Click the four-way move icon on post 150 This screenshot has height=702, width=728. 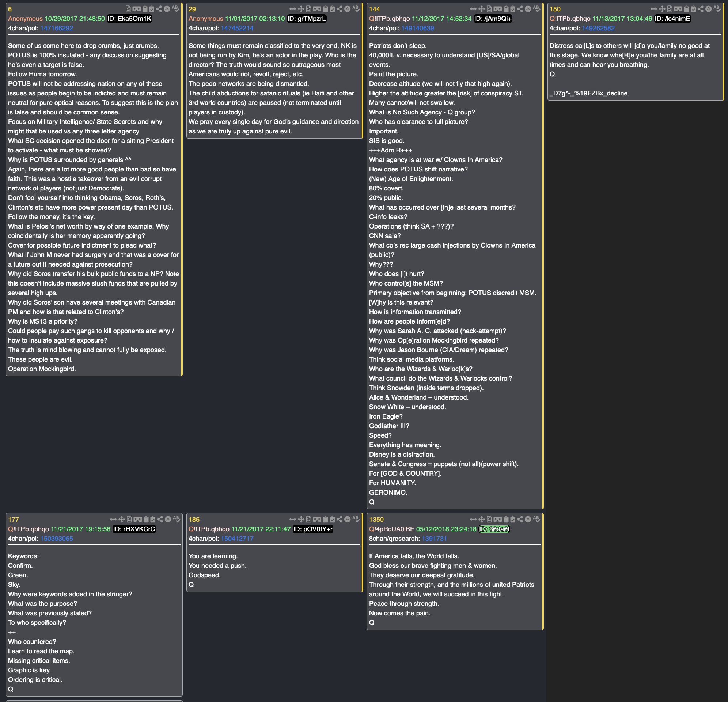[662, 9]
